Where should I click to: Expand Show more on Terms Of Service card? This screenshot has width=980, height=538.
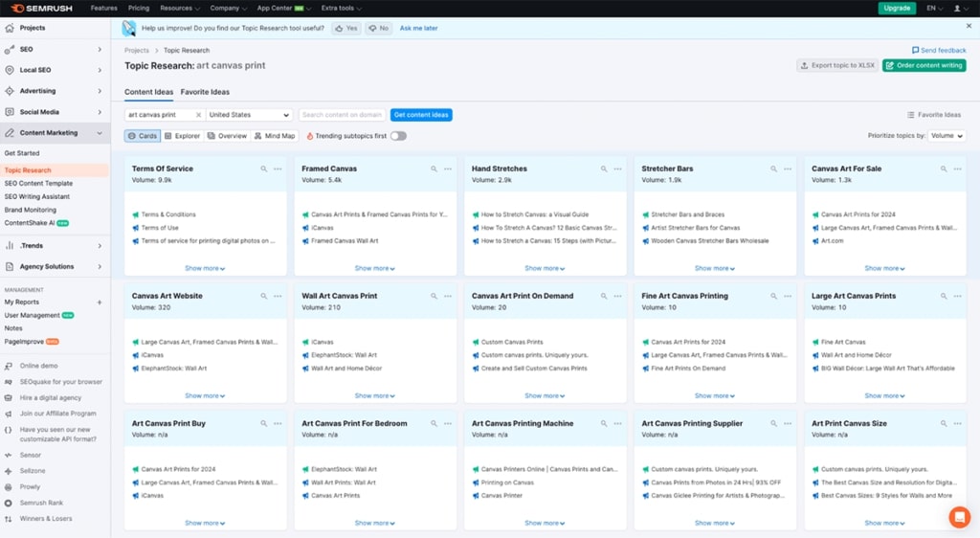[x=205, y=269]
